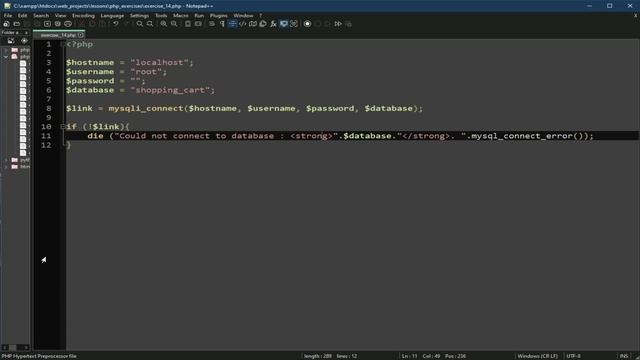
Task: Click the greyed Save toolbar icon
Action: [27, 24]
